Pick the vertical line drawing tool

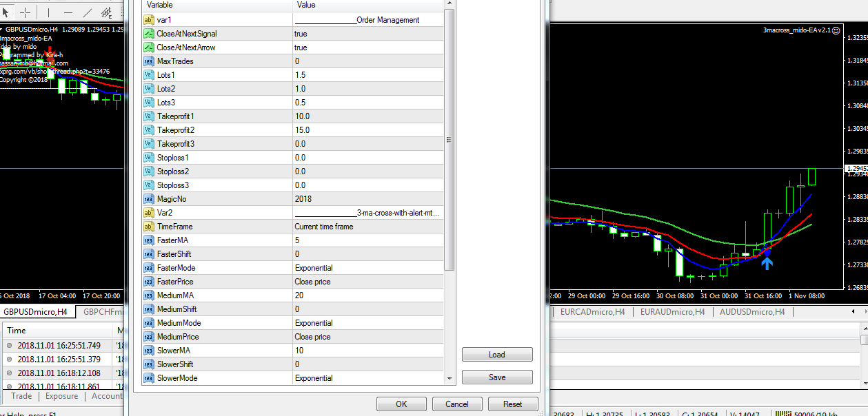tap(48, 12)
